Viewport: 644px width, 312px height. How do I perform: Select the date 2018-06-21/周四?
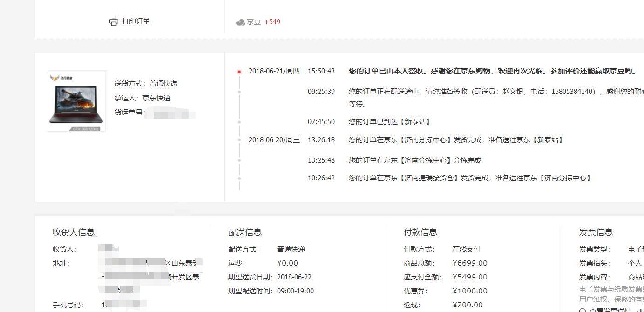click(274, 71)
